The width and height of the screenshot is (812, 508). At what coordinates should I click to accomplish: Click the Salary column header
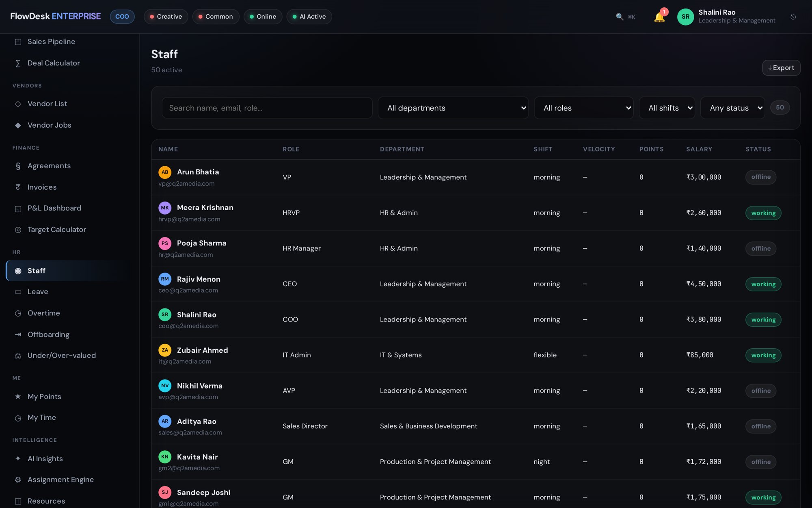[x=699, y=149]
